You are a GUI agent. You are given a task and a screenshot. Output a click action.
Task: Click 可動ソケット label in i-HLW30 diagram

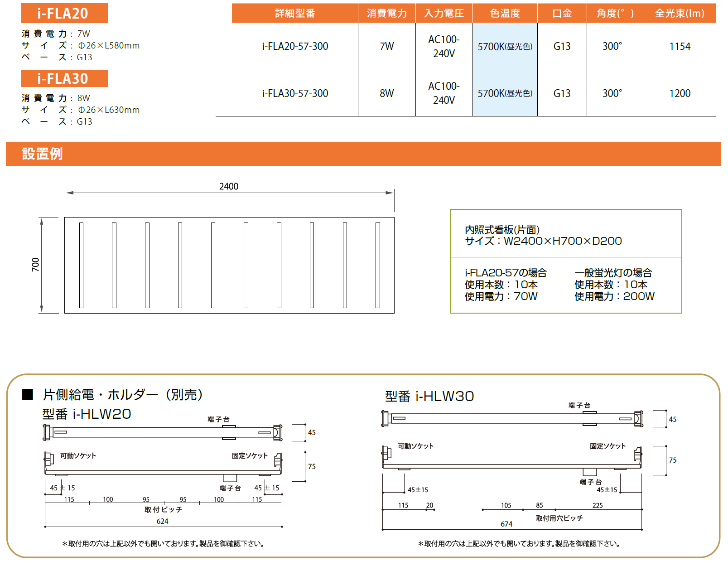416,446
